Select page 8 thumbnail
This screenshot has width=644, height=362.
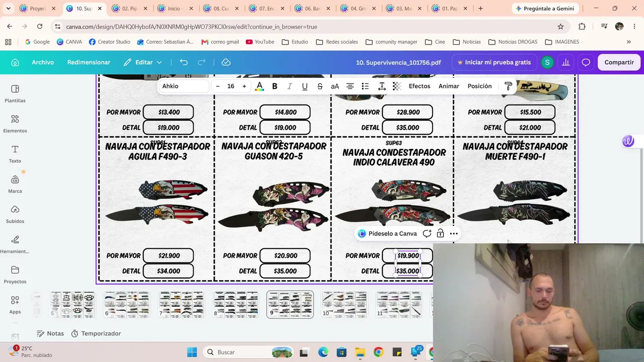pyautogui.click(x=235, y=305)
